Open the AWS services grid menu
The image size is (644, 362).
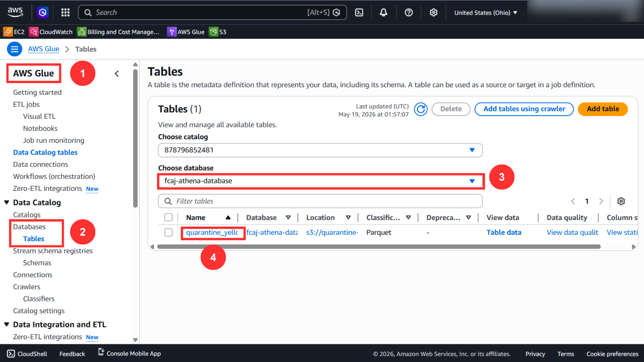click(x=65, y=13)
